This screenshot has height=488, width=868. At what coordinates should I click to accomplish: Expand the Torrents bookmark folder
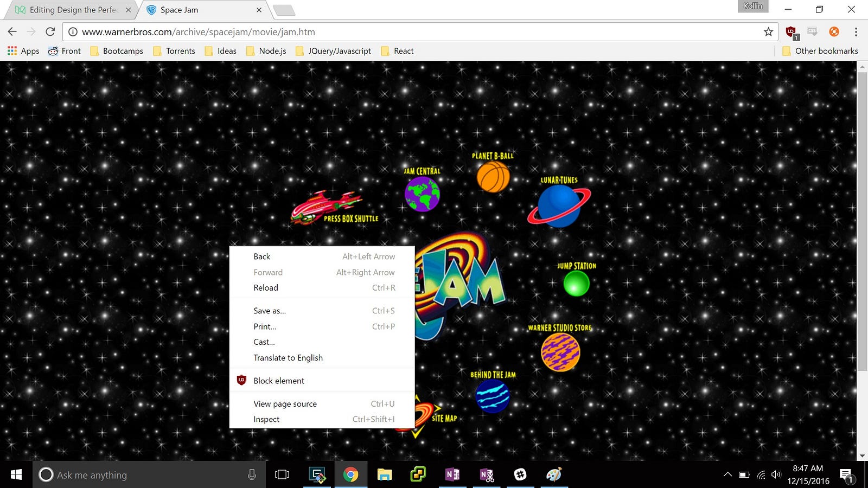174,51
